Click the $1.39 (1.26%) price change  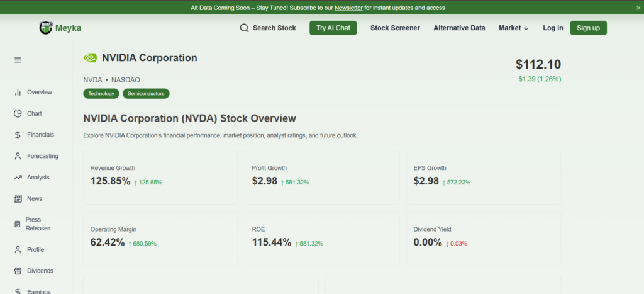click(540, 79)
